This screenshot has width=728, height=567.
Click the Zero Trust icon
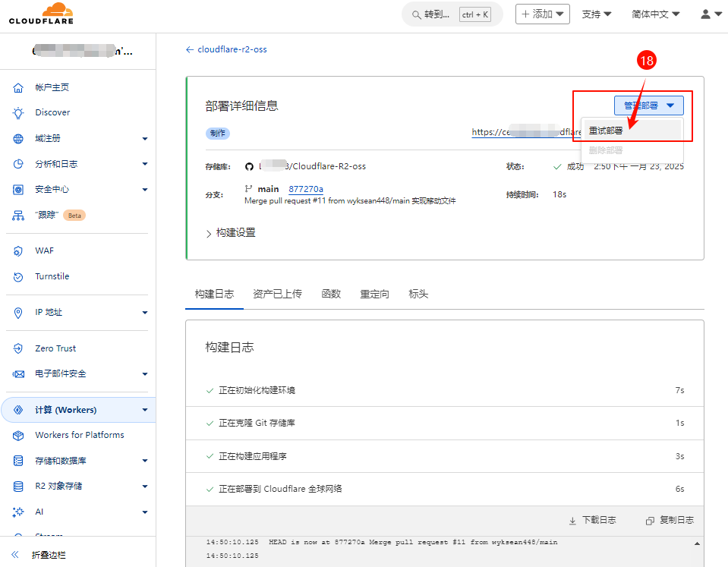point(19,349)
